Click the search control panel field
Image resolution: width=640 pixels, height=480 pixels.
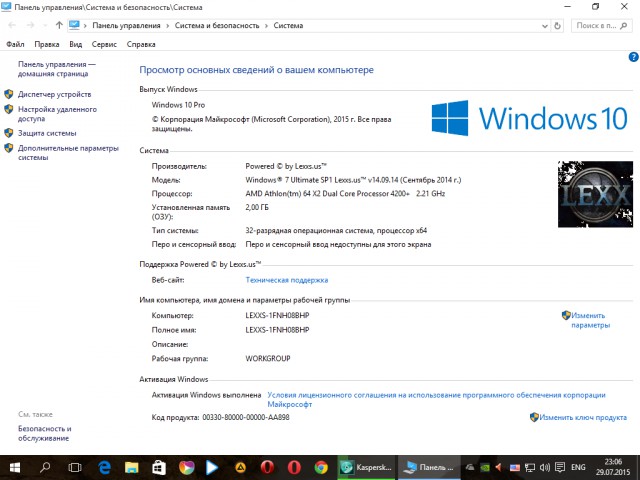click(x=602, y=26)
